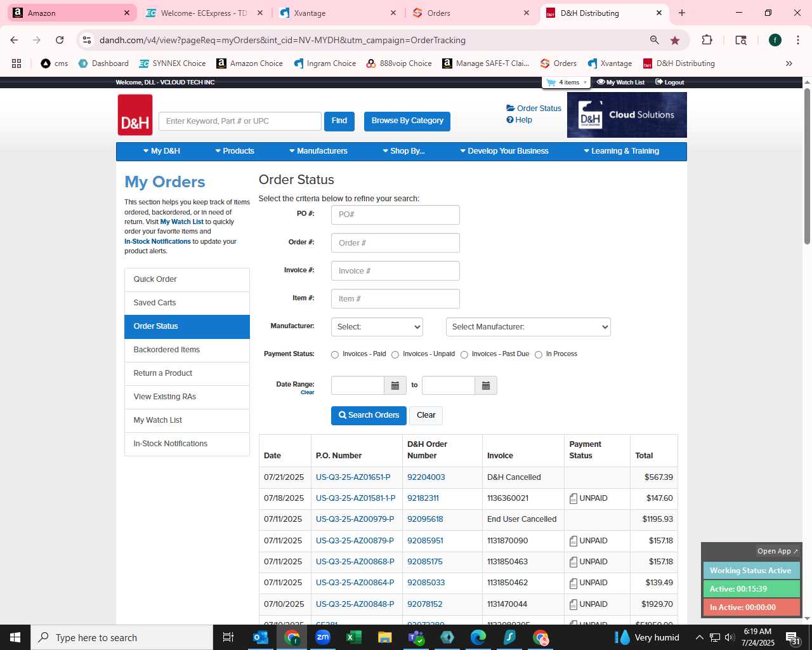Click the Help link
The image size is (812, 650).
coord(520,120)
